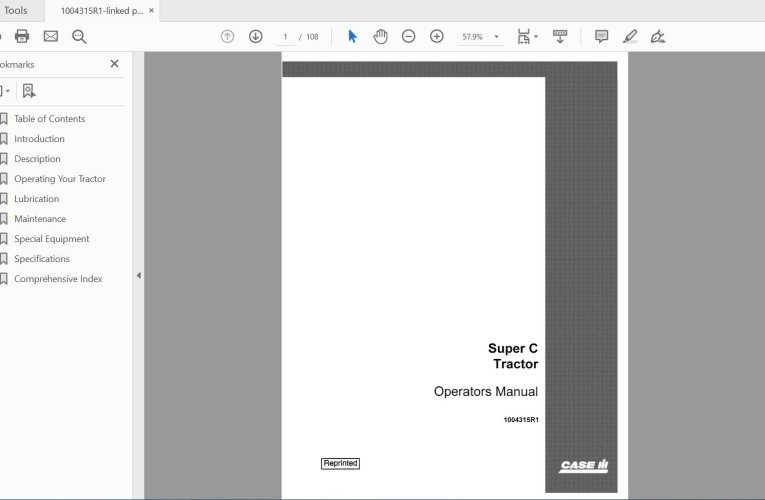Open the sign document pen tool

pyautogui.click(x=658, y=37)
